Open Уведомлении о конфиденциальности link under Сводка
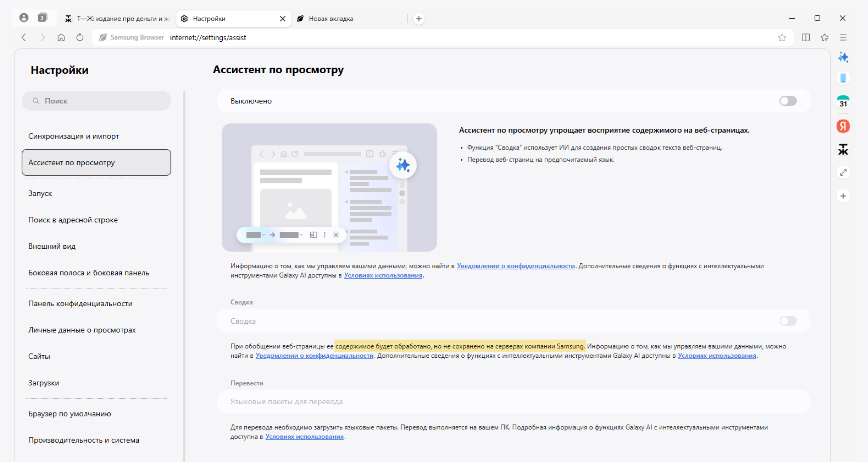Screen dimensions: 868x462 pyautogui.click(x=314, y=356)
